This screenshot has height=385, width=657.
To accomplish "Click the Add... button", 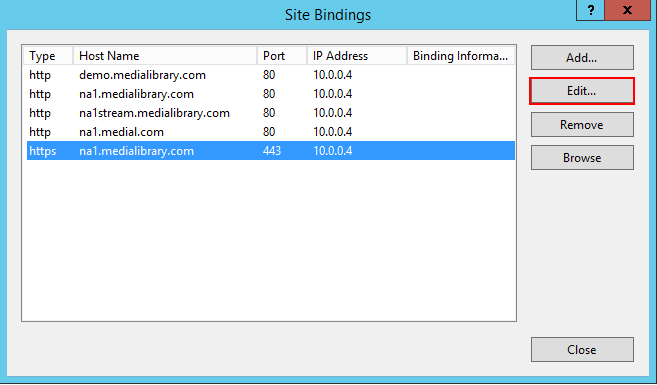I will pos(582,57).
